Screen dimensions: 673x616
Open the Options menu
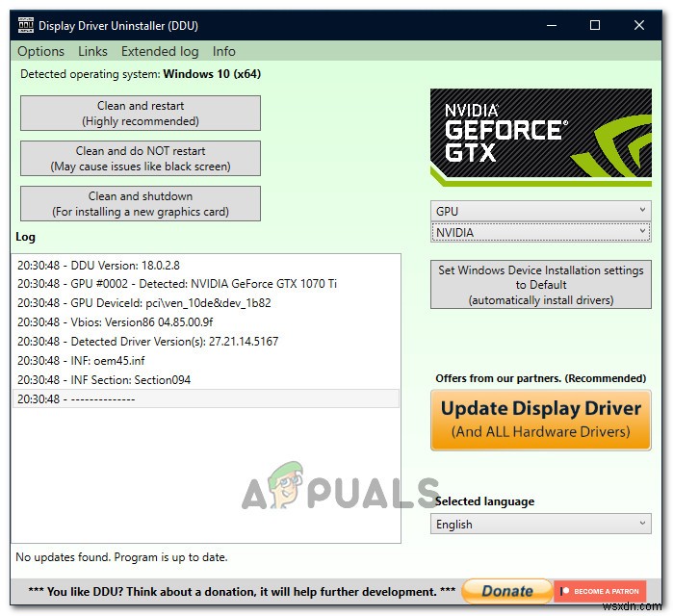40,51
